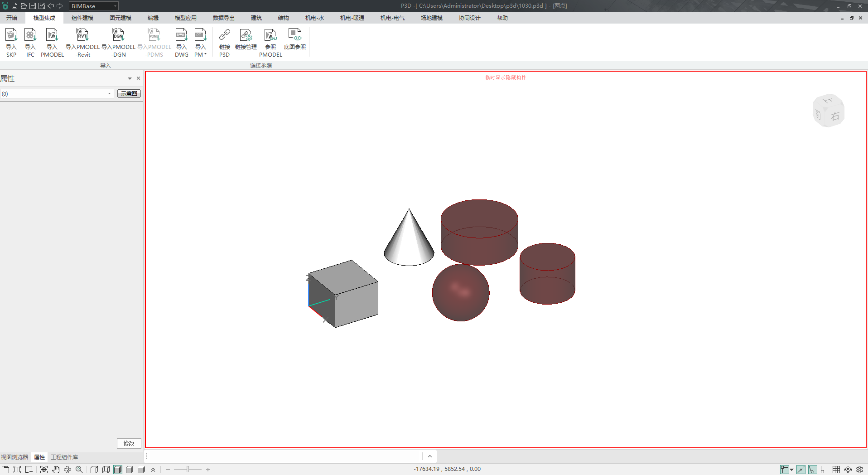Open the 视图浏览器 panel tab
This screenshot has width=868, height=475.
(x=14, y=457)
